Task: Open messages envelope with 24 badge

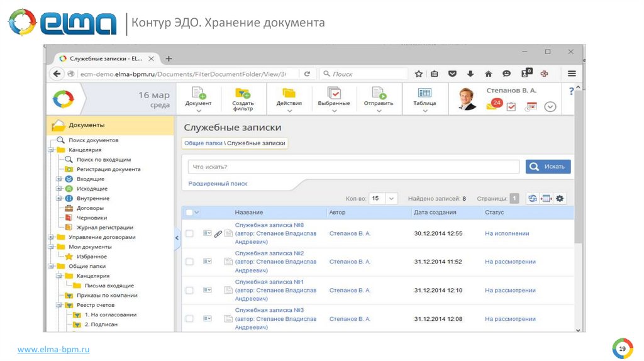Action: click(492, 106)
